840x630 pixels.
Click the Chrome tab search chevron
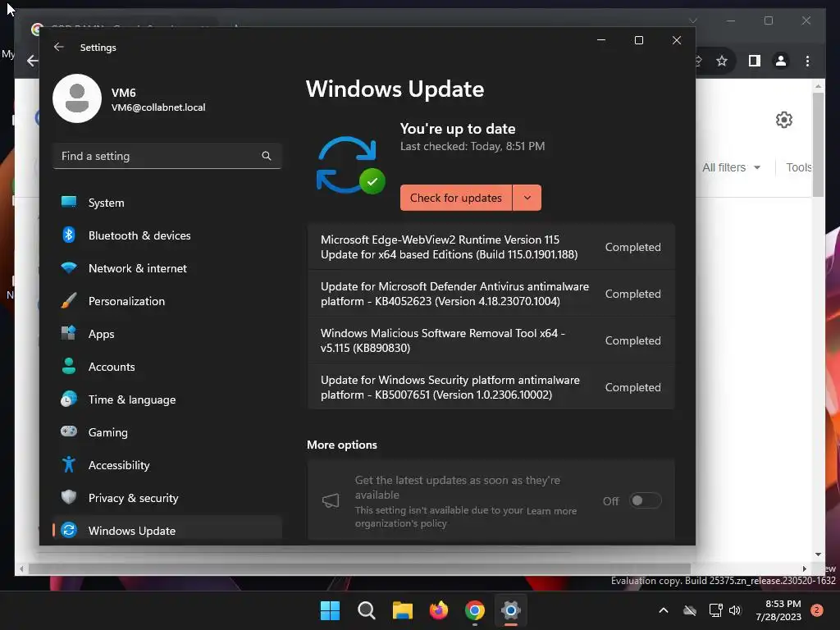coord(692,21)
